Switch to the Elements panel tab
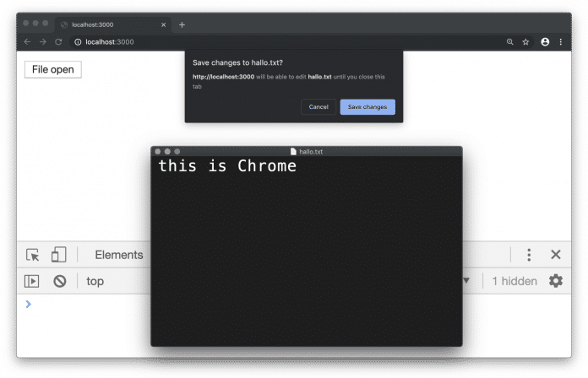 (x=118, y=255)
